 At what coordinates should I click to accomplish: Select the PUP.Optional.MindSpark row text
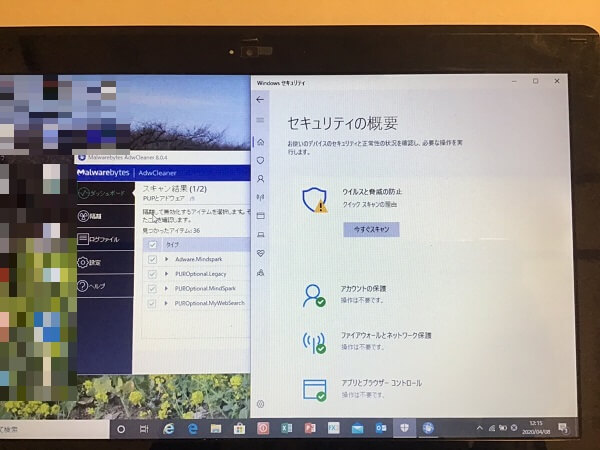pos(205,288)
